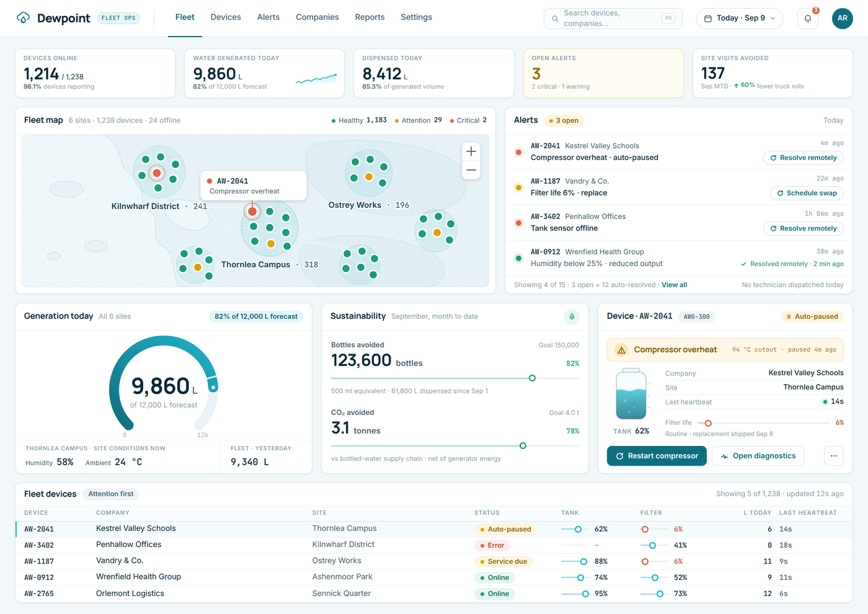Click the orange marker in Ostrey Works cluster

click(x=369, y=177)
